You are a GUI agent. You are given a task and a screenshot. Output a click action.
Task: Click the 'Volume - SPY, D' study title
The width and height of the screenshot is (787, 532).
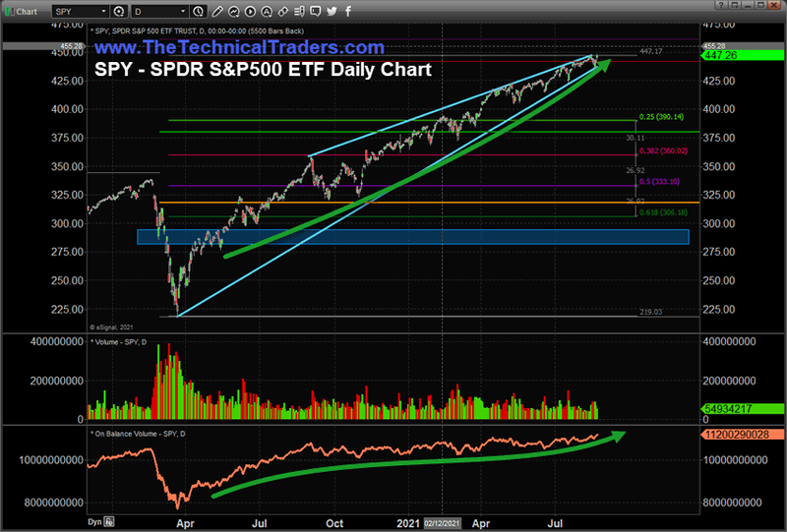(118, 342)
